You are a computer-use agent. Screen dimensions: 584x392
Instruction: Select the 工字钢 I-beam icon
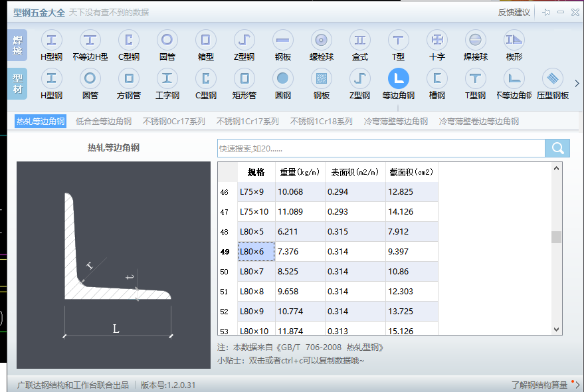coord(167,78)
